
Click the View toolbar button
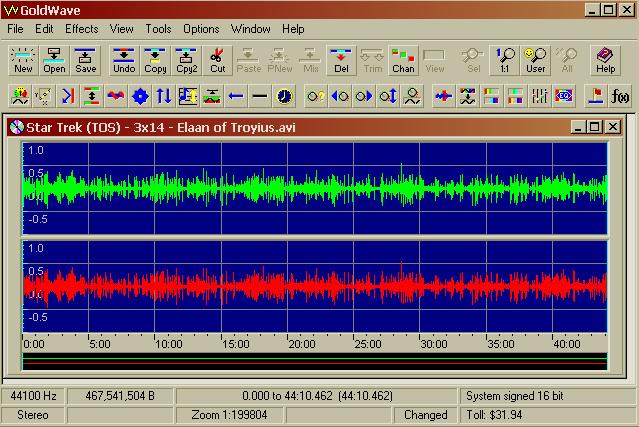tap(434, 60)
